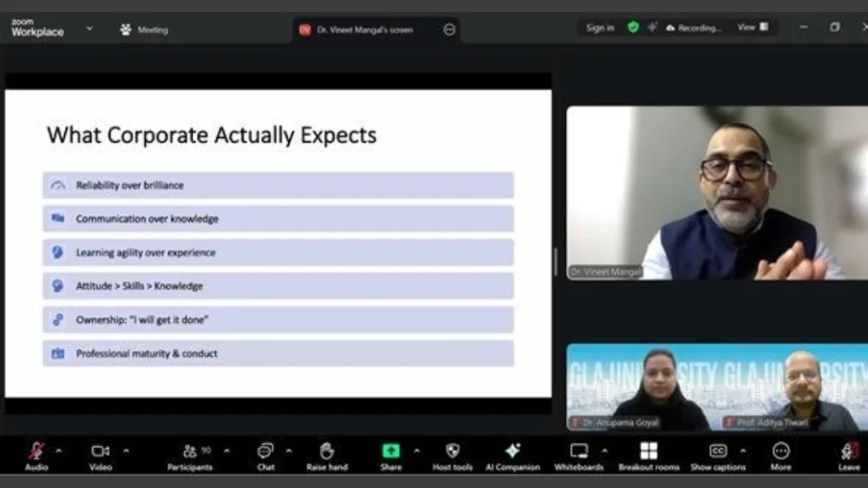The height and width of the screenshot is (488, 868).
Task: Open Whiteboards from the toolbar
Action: pyautogui.click(x=579, y=452)
